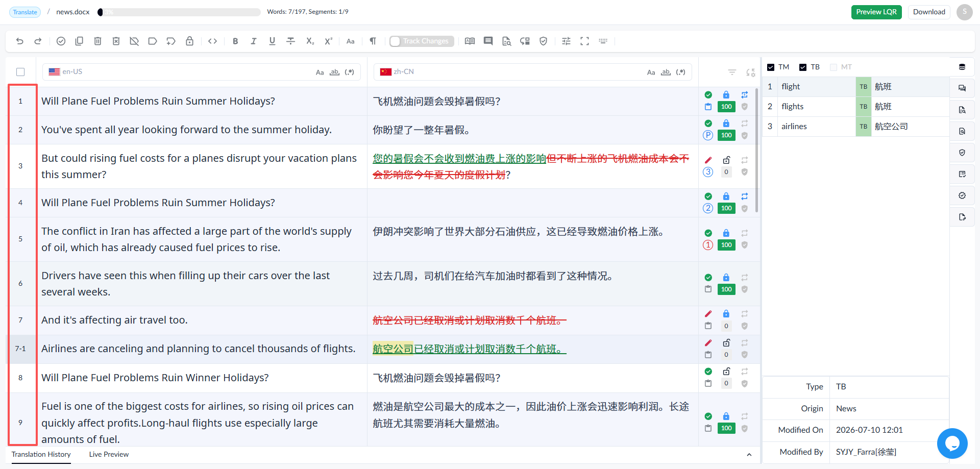Screen dimensions: 980x469
Task: Click the lock segment toolbar icon
Action: tap(189, 41)
